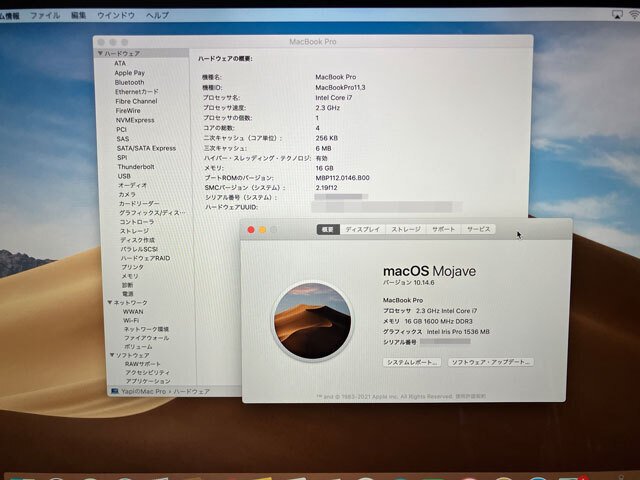640x480 pixels.
Task: Select ボリューム in the sidebar
Action: pos(138,347)
